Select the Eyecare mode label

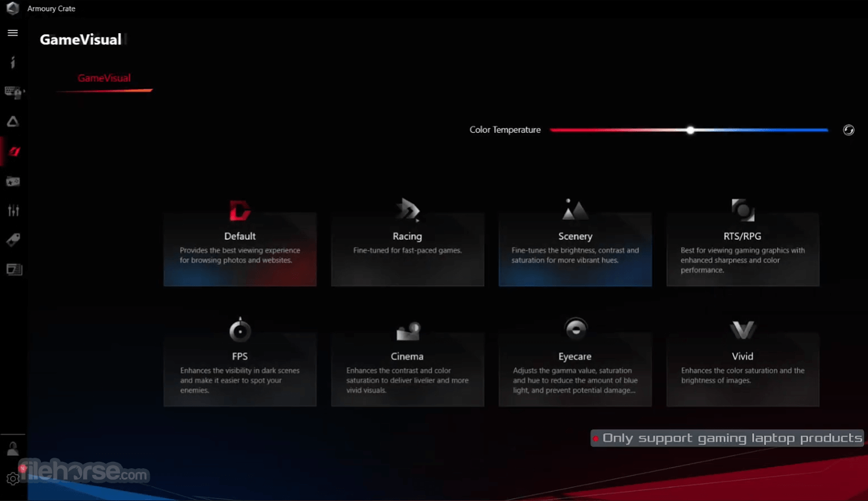(x=575, y=356)
